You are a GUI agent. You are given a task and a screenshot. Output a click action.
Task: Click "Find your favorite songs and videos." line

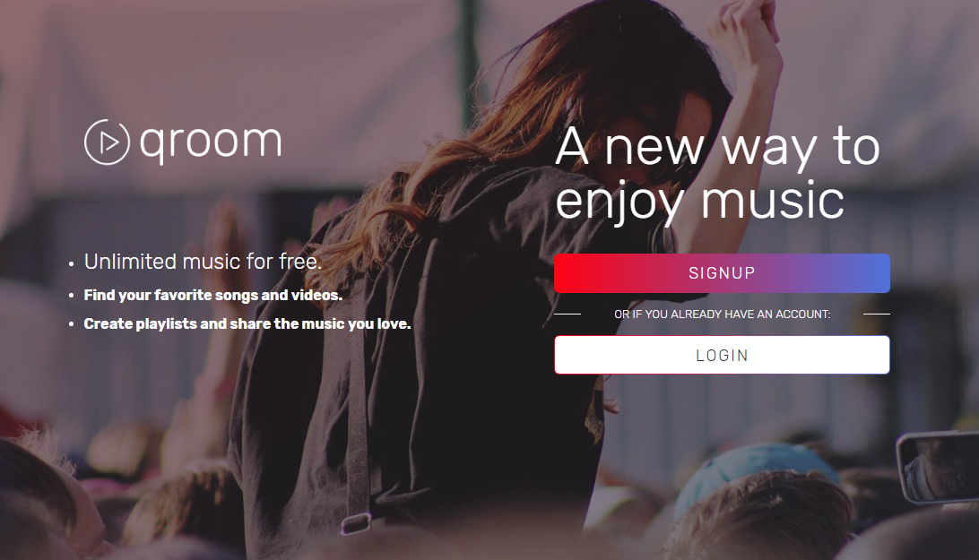click(212, 296)
